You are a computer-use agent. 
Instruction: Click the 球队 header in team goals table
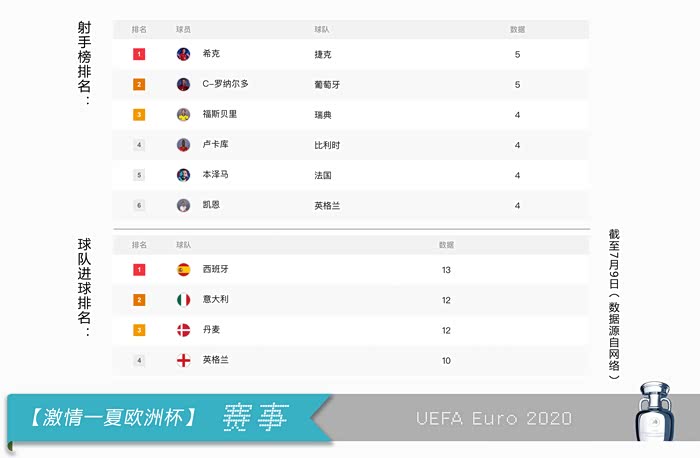pyautogui.click(x=183, y=244)
